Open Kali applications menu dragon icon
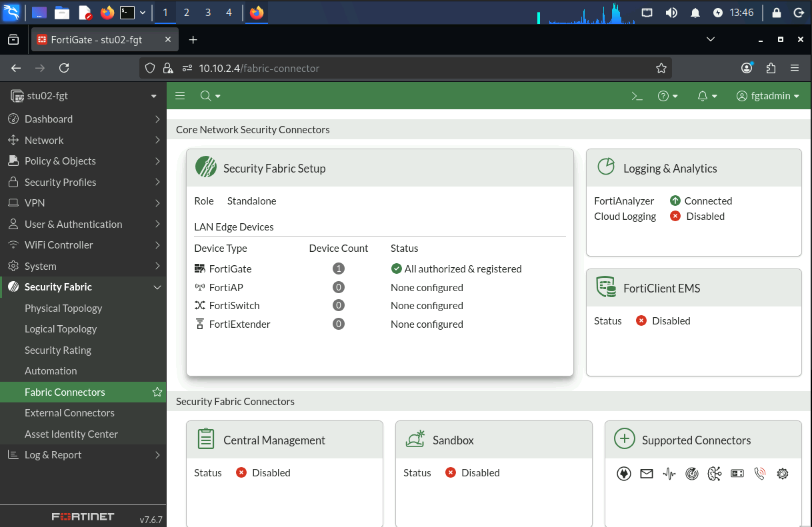The height and width of the screenshot is (527, 812). [x=12, y=12]
